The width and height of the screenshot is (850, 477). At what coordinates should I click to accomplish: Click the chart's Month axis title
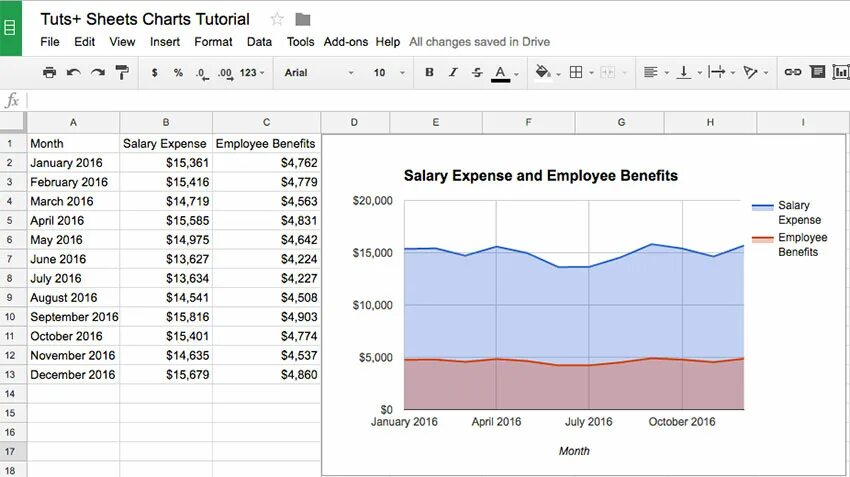click(x=574, y=451)
